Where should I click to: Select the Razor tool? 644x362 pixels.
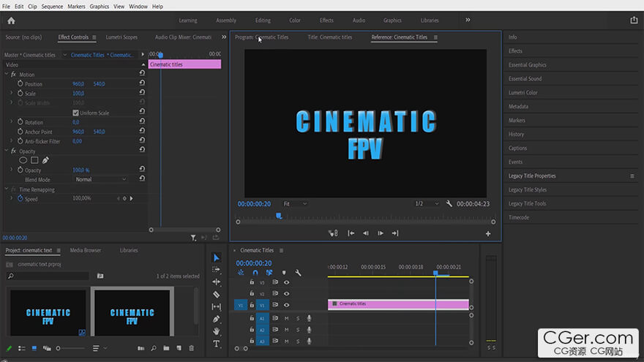click(216, 294)
